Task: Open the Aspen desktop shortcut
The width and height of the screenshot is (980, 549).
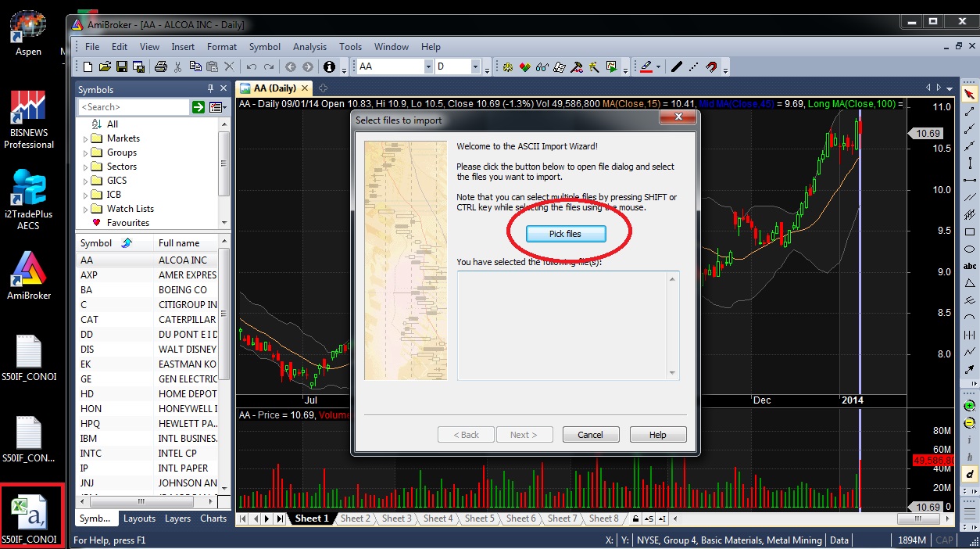Action: tap(29, 33)
